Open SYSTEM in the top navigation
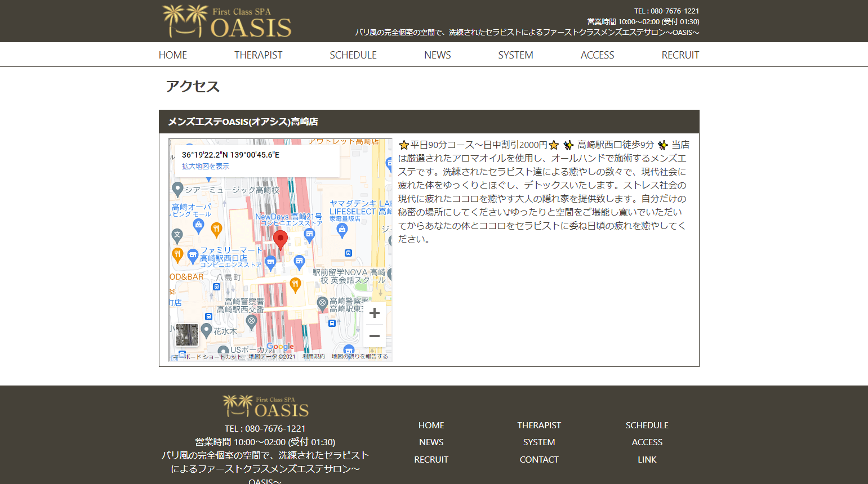Viewport: 868px width, 484px height. pos(515,55)
